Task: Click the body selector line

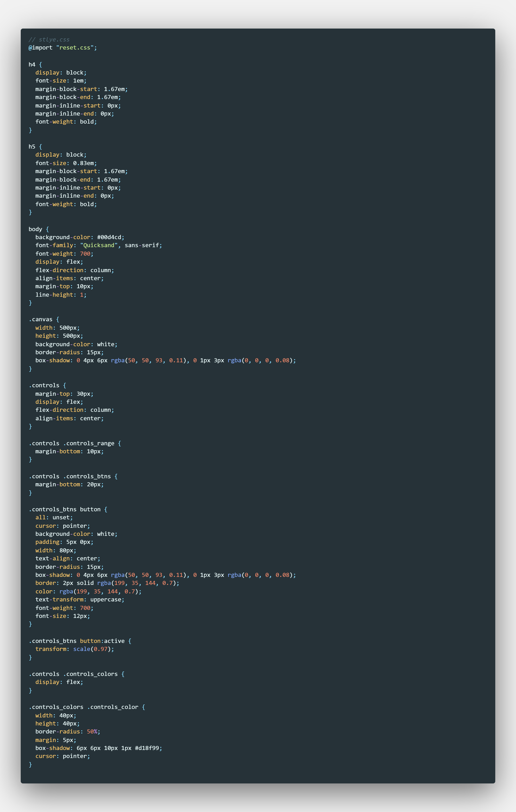Action: (x=35, y=229)
